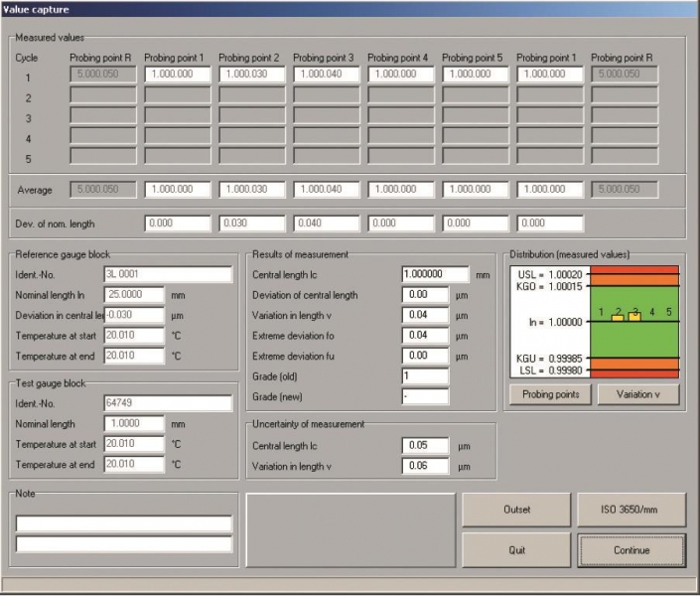This screenshot has height=596, width=700.
Task: Click the USL = 1.00020 limit label
Action: [x=549, y=274]
